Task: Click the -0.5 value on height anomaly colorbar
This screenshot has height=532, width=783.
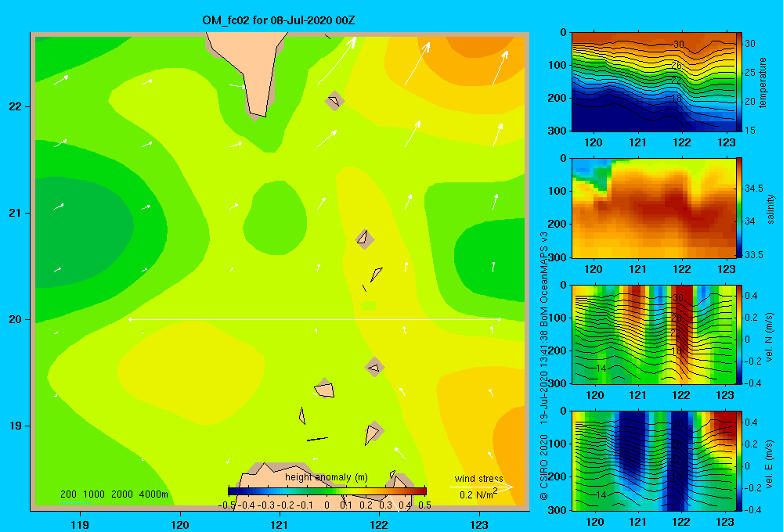Action: click(x=227, y=505)
